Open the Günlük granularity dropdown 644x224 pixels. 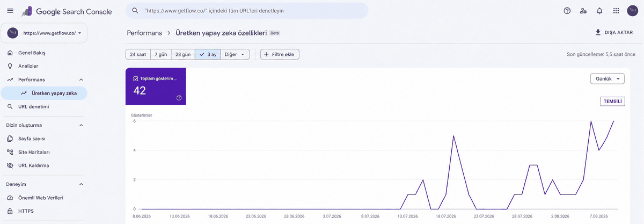point(607,79)
